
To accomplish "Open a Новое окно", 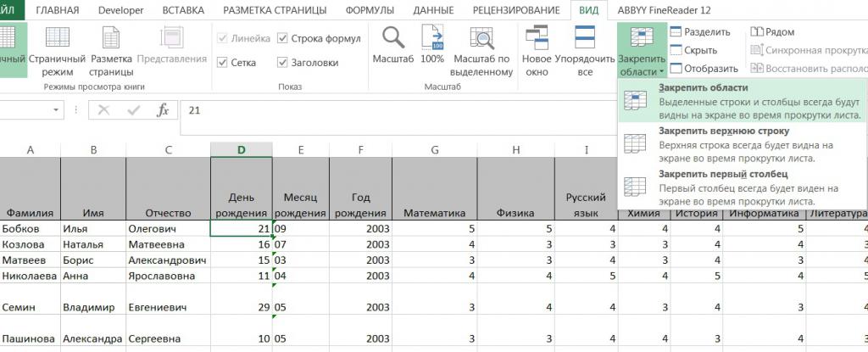I will click(537, 51).
